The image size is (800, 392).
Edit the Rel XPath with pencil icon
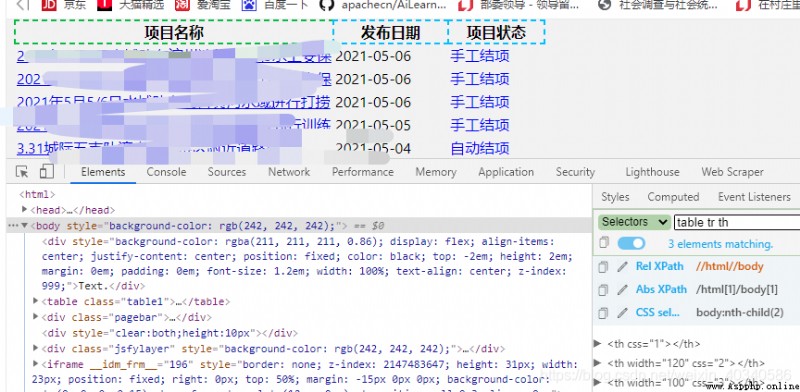coord(622,266)
